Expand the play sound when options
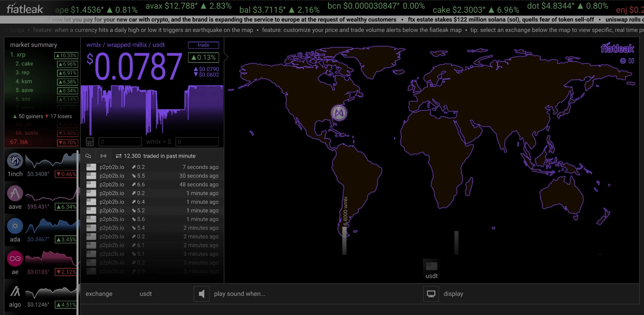This screenshot has height=315, width=644. [x=239, y=294]
